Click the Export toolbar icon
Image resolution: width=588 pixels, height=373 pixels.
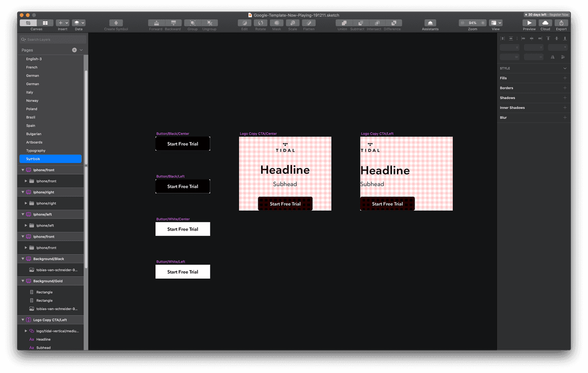tap(562, 23)
